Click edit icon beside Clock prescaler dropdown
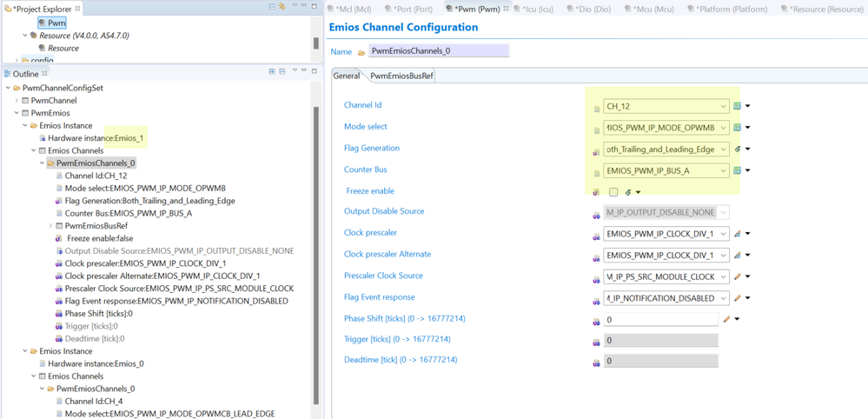868x419 pixels. pos(737,234)
